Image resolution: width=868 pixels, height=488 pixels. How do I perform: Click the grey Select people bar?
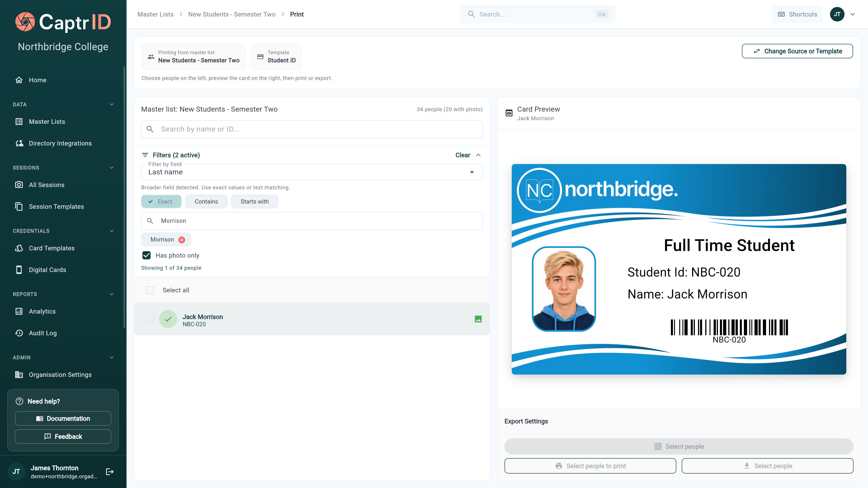pos(679,446)
